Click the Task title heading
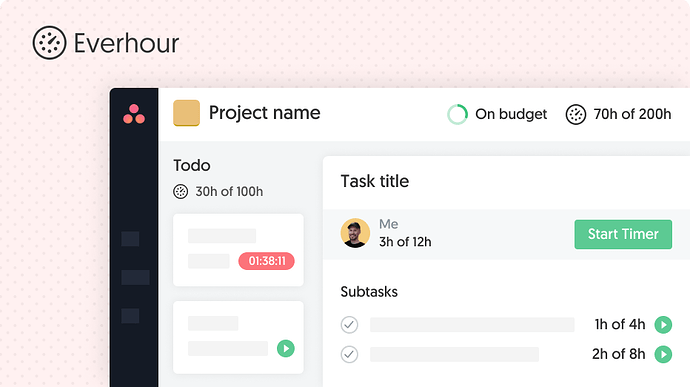Screen dimensions: 690x387 [x=374, y=181]
